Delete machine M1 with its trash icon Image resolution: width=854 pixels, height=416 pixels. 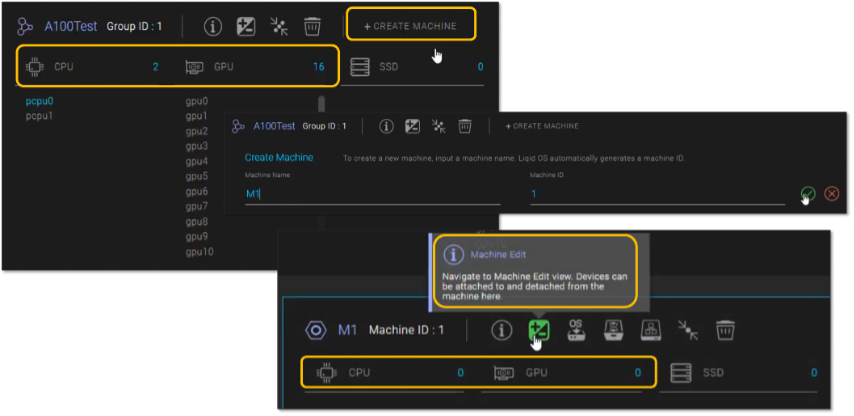pos(727,330)
